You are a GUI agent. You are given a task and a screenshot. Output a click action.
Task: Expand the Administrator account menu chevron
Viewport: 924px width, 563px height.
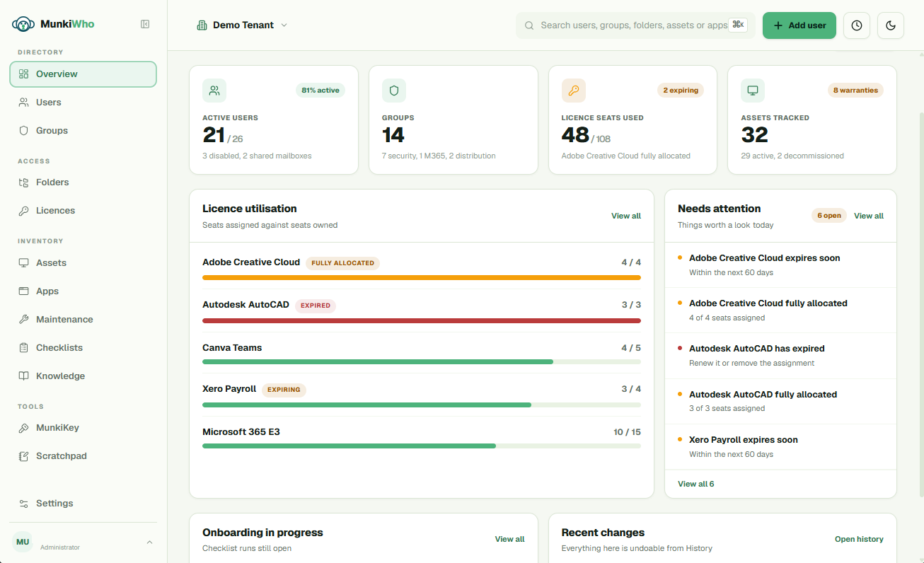click(x=149, y=542)
